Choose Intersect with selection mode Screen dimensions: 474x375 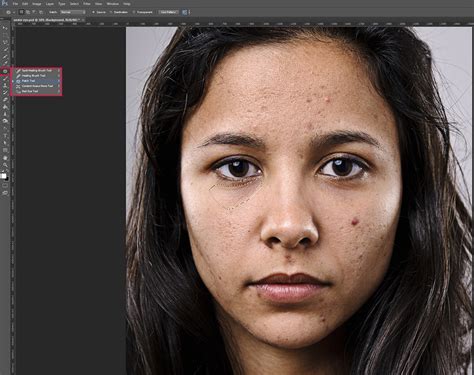pyautogui.click(x=41, y=12)
